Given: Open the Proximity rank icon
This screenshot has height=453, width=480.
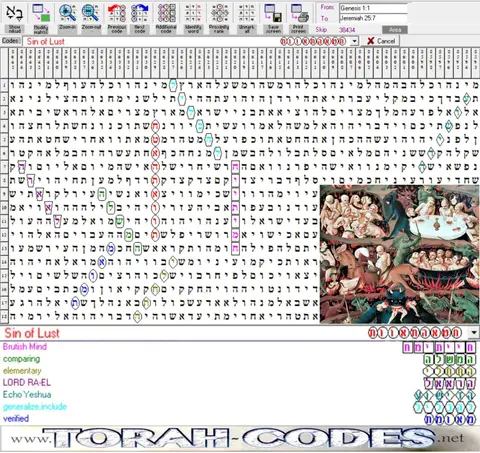Looking at the screenshot, I should [219, 13].
